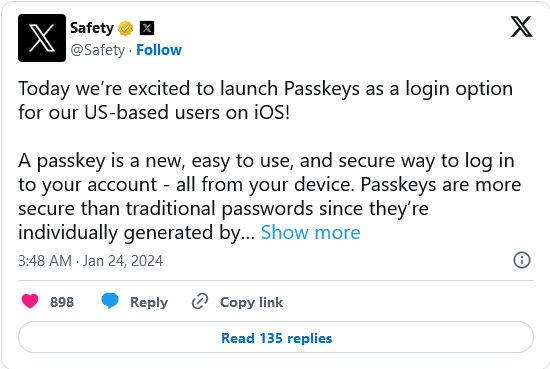Open the @Safety handle link

pyautogui.click(x=98, y=50)
